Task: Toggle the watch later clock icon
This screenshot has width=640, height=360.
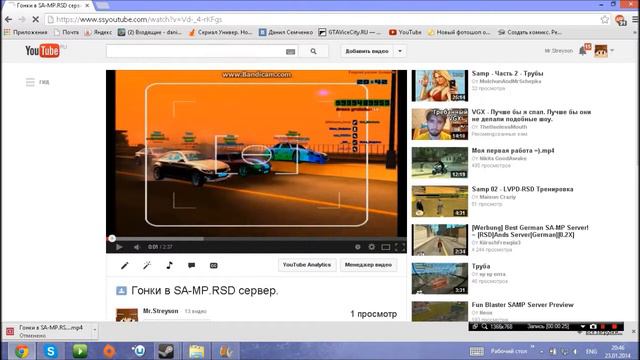Action: [358, 247]
